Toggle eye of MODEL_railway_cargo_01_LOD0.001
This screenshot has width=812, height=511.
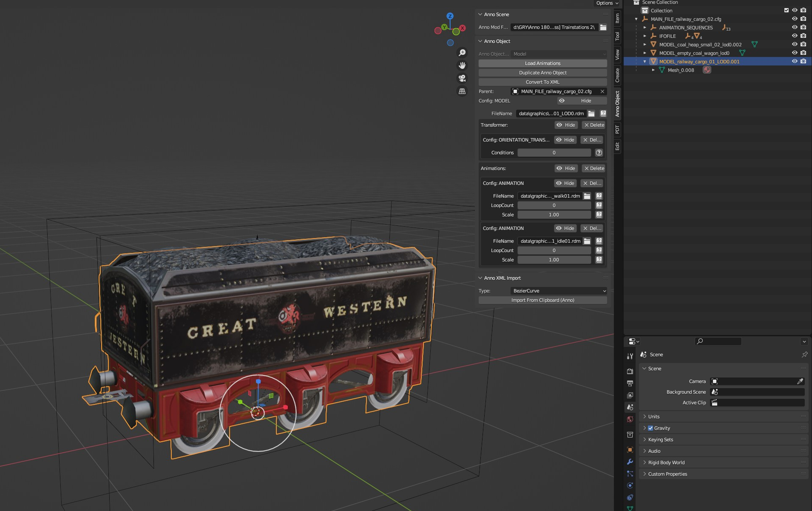(x=795, y=62)
